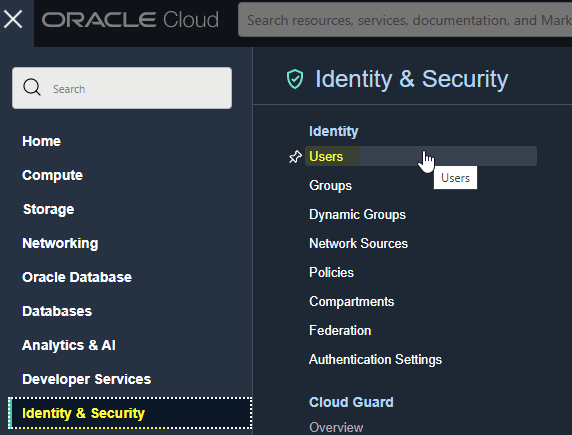Open Compartments page
The image size is (572, 435).
pyautogui.click(x=351, y=301)
